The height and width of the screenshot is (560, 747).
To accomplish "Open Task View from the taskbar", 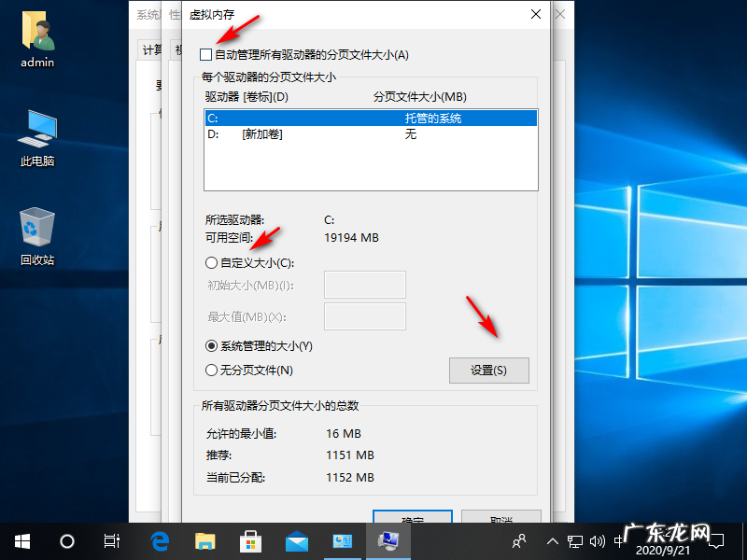I will coord(112,541).
